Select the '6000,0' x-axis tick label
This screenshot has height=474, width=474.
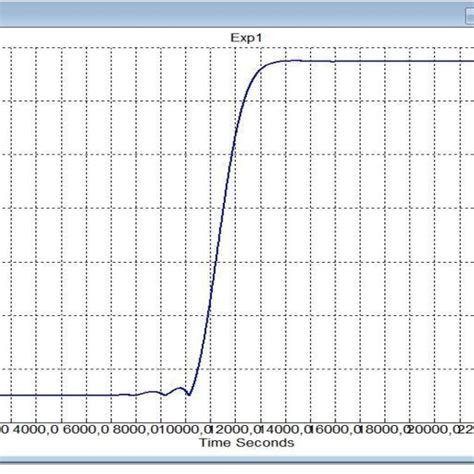pyautogui.click(x=86, y=429)
